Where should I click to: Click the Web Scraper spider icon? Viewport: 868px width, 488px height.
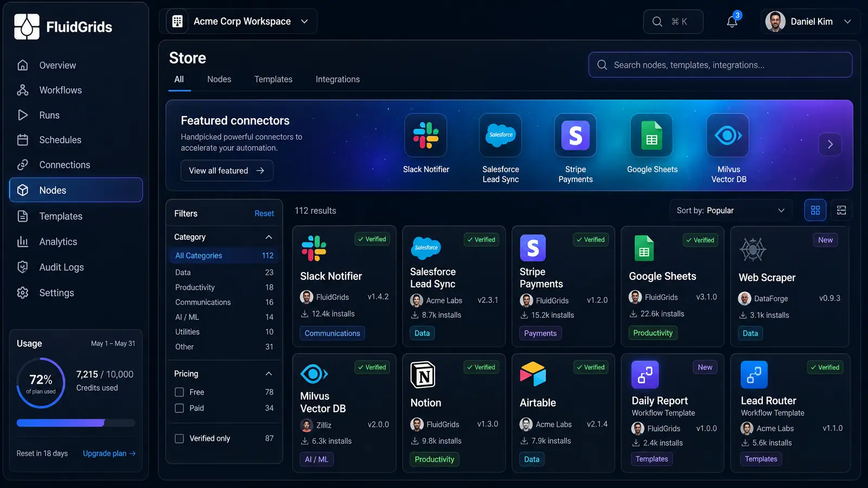752,249
